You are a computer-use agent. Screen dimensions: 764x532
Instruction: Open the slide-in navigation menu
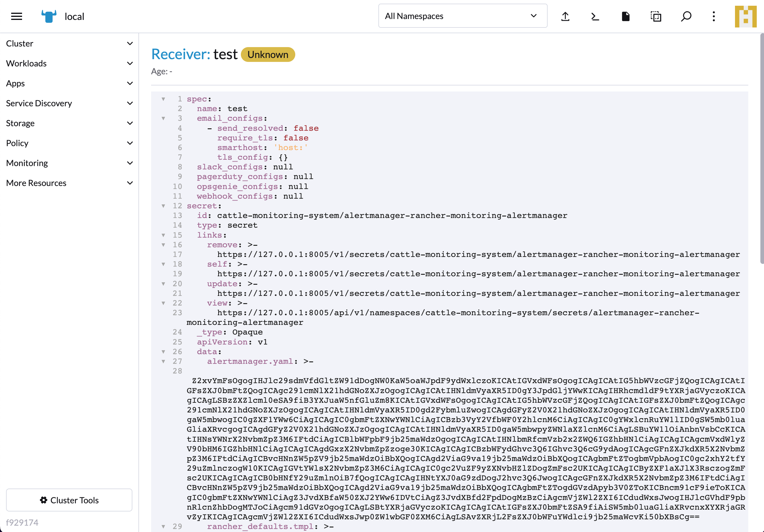[16, 16]
